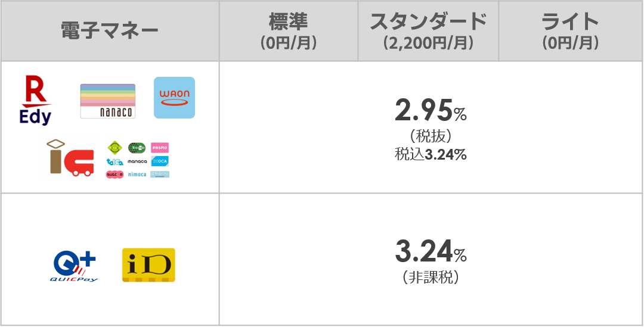Select the スタンダード (2,200円/月) plan header
Image resolution: width=644 pixels, height=327 pixels.
(x=428, y=31)
